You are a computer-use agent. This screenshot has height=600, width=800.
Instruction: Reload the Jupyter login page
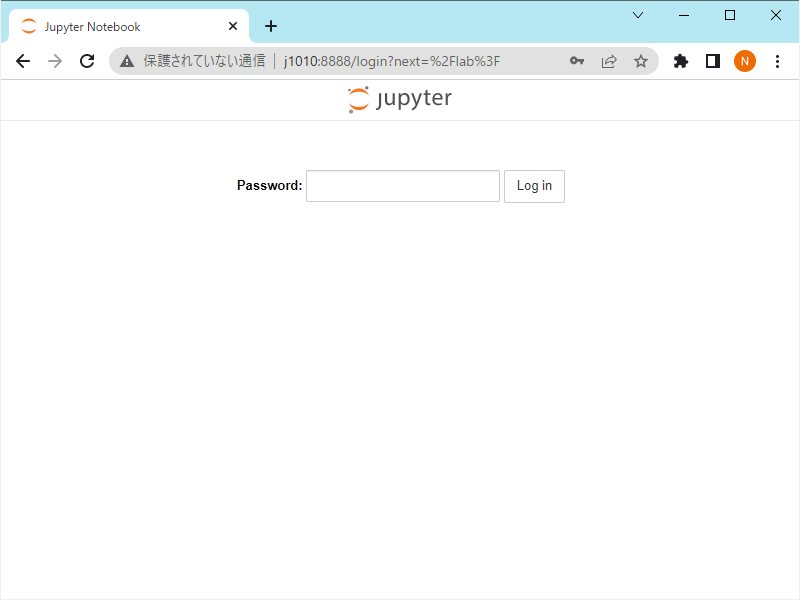pyautogui.click(x=87, y=61)
